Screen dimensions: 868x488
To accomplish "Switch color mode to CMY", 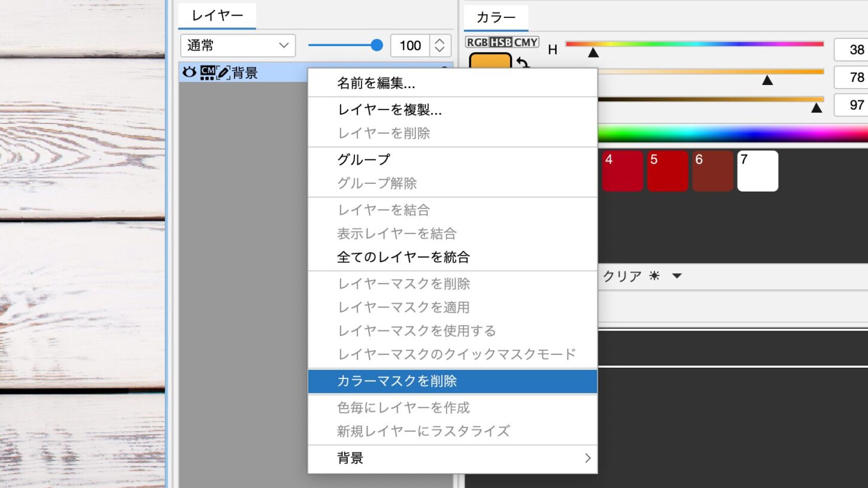I will 526,43.
